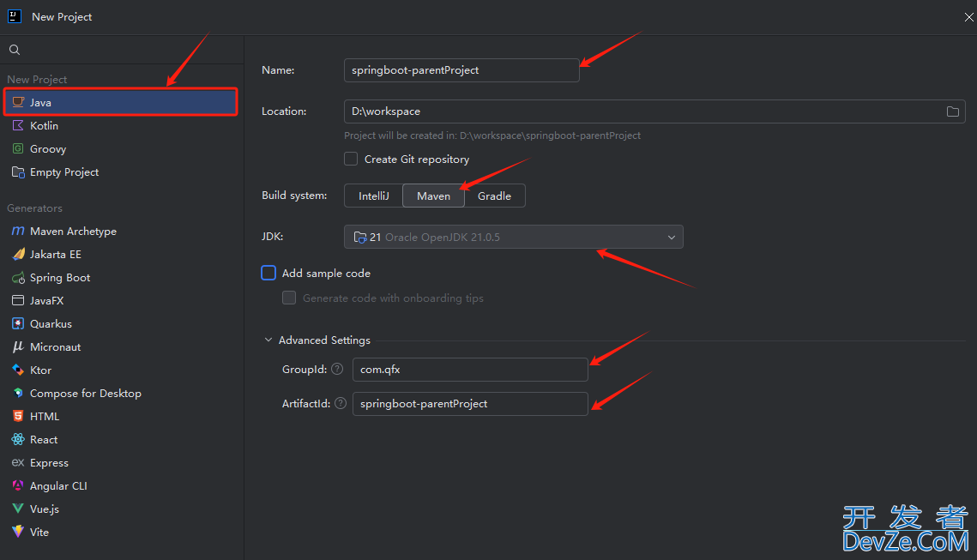Image resolution: width=977 pixels, height=560 pixels.
Task: Choose Gradle build system
Action: tap(495, 196)
